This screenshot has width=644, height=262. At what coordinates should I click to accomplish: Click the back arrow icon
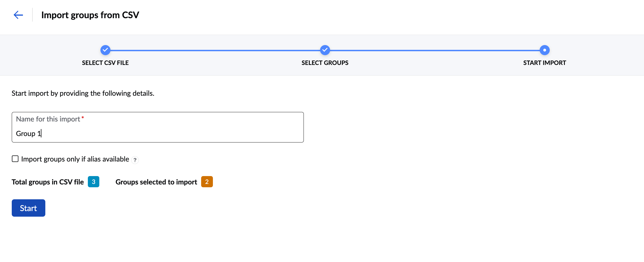tap(18, 15)
